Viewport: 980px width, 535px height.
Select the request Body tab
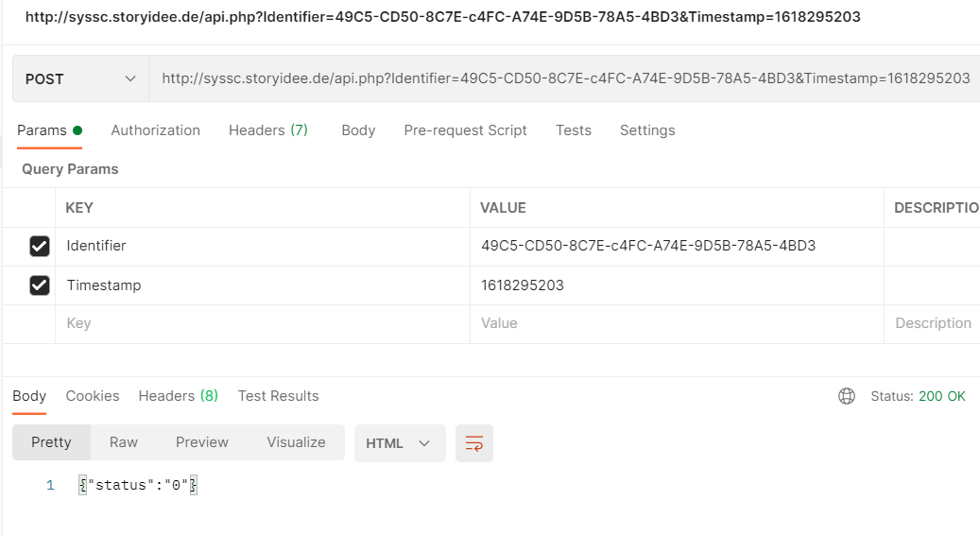[x=358, y=130]
